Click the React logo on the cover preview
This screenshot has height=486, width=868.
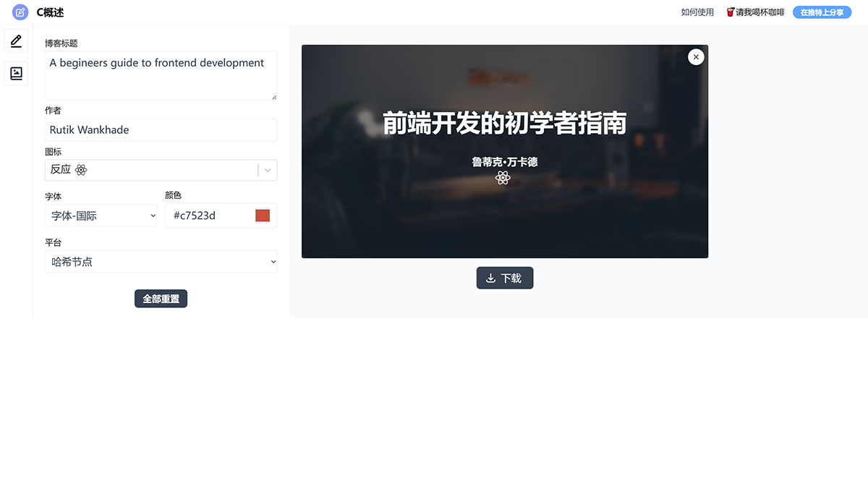coord(503,176)
